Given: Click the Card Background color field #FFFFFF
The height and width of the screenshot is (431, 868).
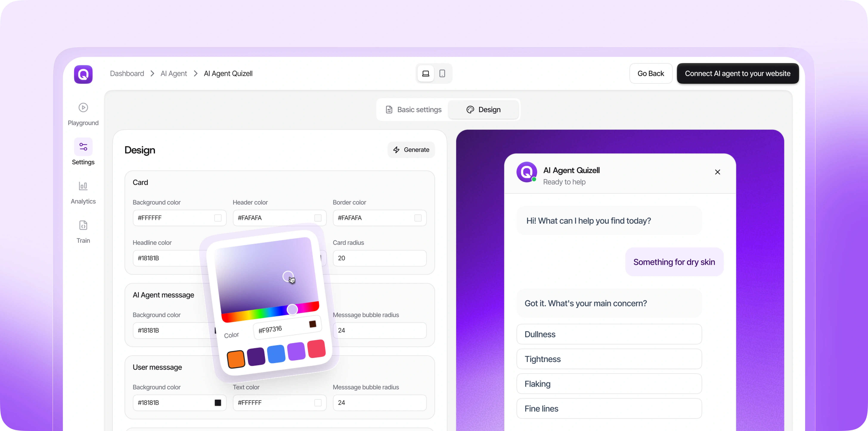Looking at the screenshot, I should [x=180, y=218].
